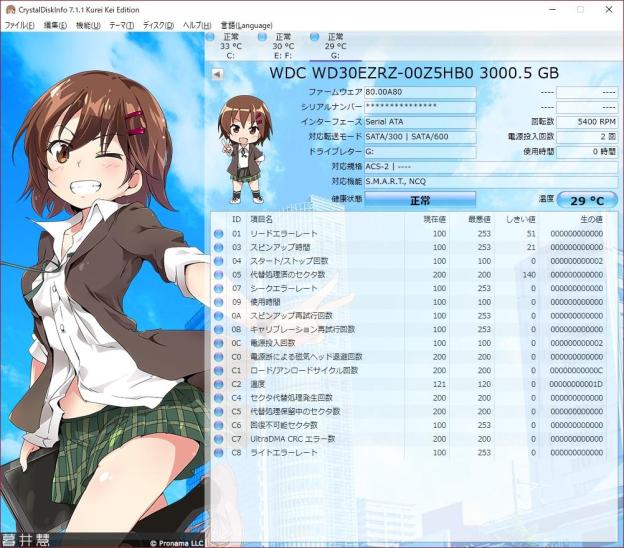The width and height of the screenshot is (624, 548).
Task: Click status orb for attribute C6 回復不可能セクタ数
Action: click(x=218, y=425)
